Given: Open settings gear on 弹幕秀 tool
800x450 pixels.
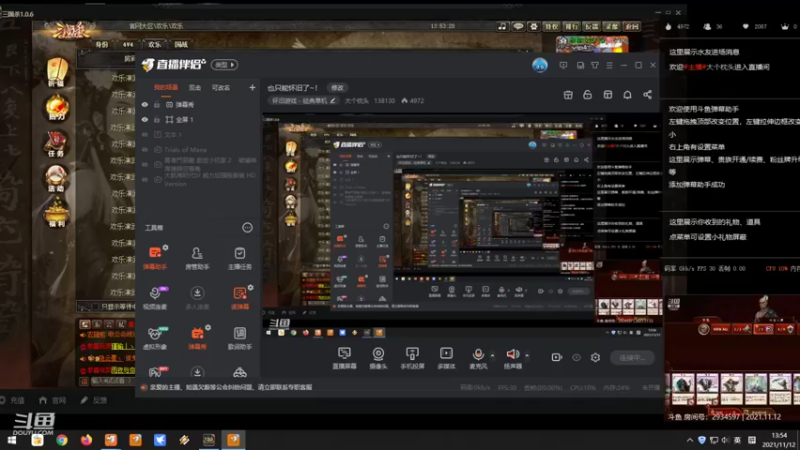Looking at the screenshot, I should (208, 328).
